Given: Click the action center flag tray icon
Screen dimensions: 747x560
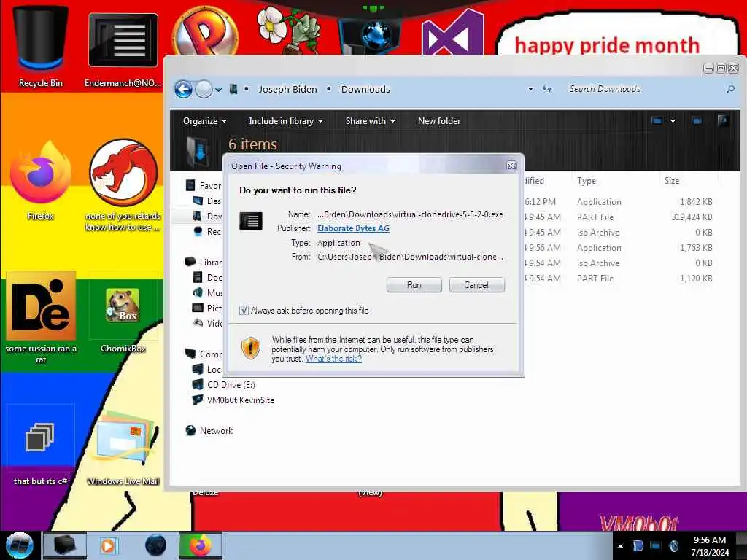Looking at the screenshot, I should [x=638, y=546].
